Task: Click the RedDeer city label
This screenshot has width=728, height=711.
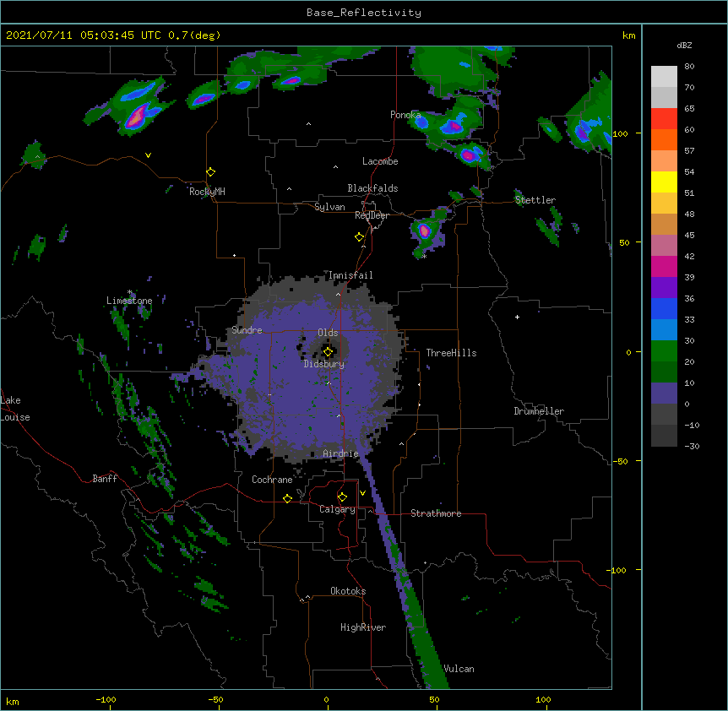Action: 372,215
